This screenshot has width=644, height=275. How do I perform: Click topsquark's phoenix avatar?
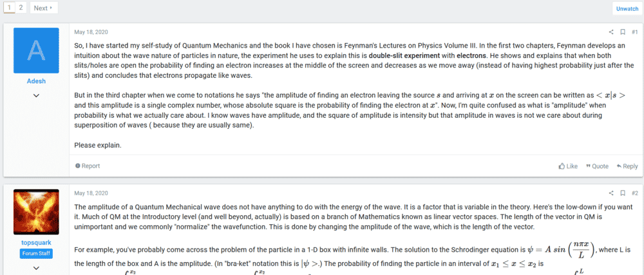tap(36, 212)
